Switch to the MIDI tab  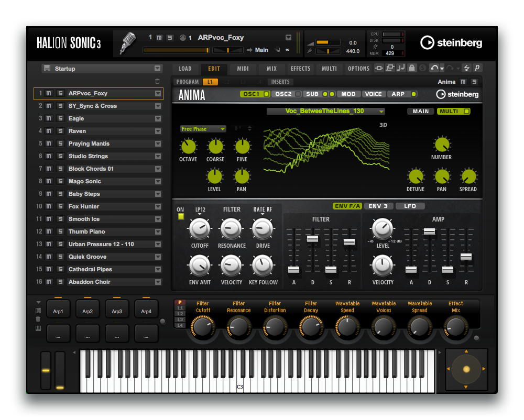coord(243,69)
